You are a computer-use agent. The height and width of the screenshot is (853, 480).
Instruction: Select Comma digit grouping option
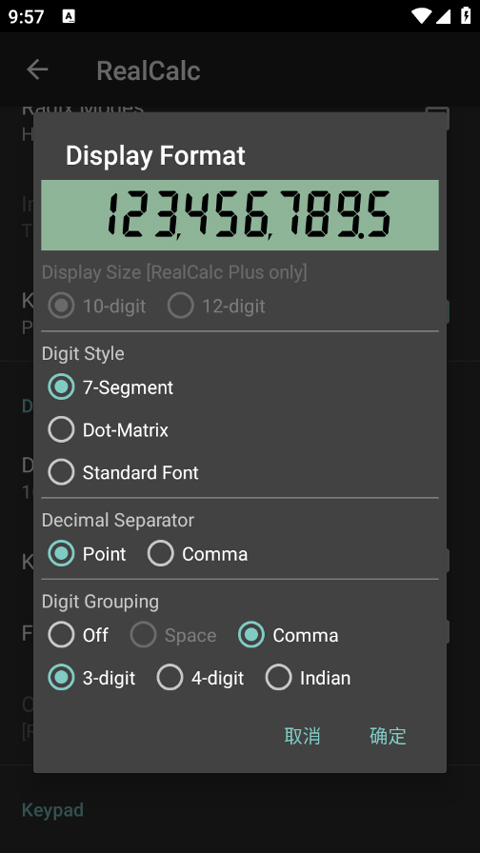pos(288,635)
